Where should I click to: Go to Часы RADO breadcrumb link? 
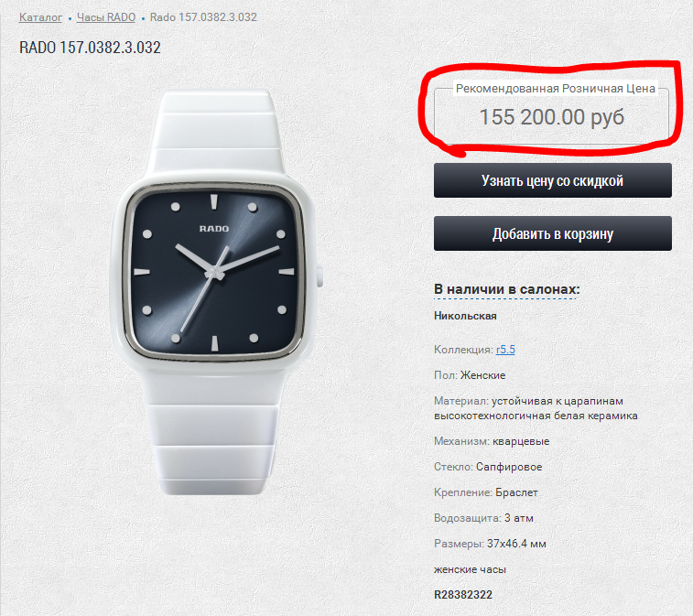tap(106, 17)
